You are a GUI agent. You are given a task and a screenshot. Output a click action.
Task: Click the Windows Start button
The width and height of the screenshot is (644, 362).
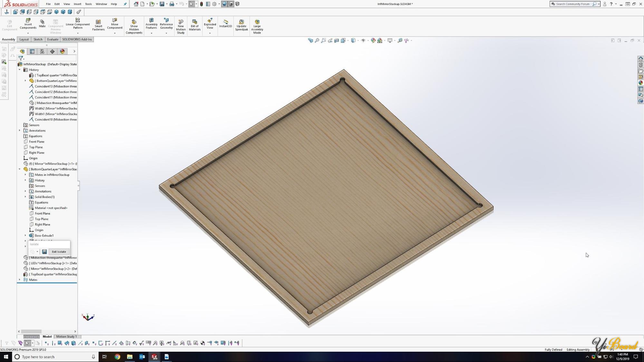pyautogui.click(x=6, y=357)
